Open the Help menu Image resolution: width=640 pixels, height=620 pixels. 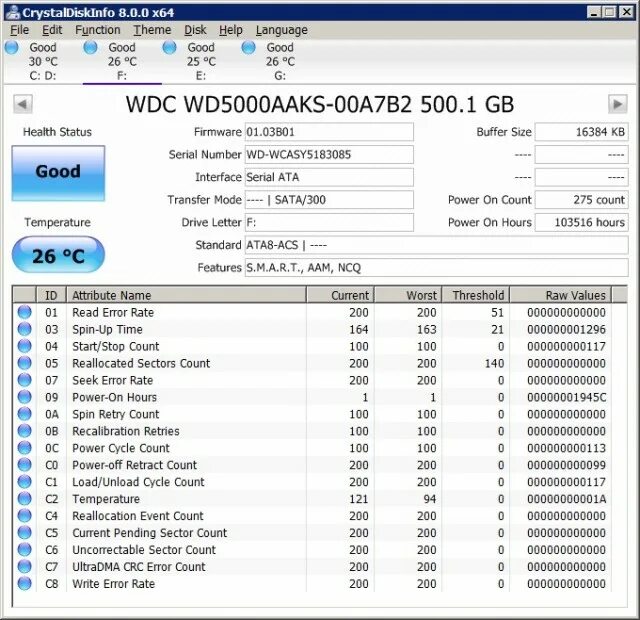coord(231,30)
